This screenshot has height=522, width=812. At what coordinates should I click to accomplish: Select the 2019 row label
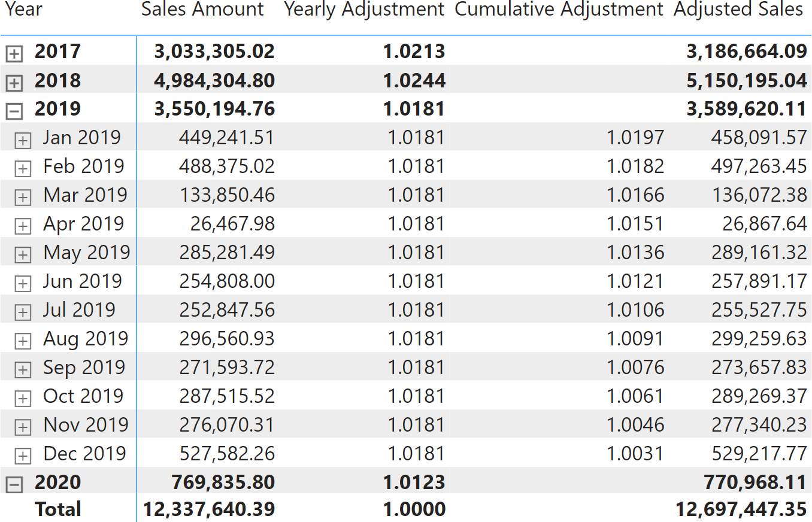[x=57, y=109]
